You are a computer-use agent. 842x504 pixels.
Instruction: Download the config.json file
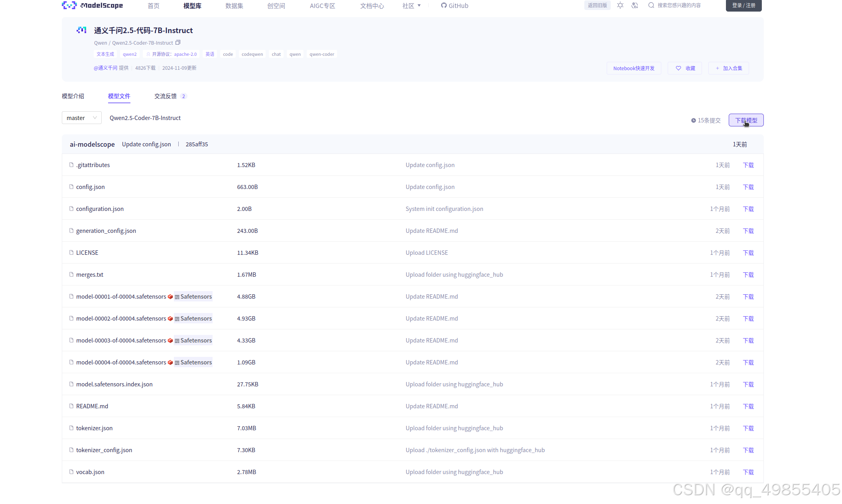(748, 187)
